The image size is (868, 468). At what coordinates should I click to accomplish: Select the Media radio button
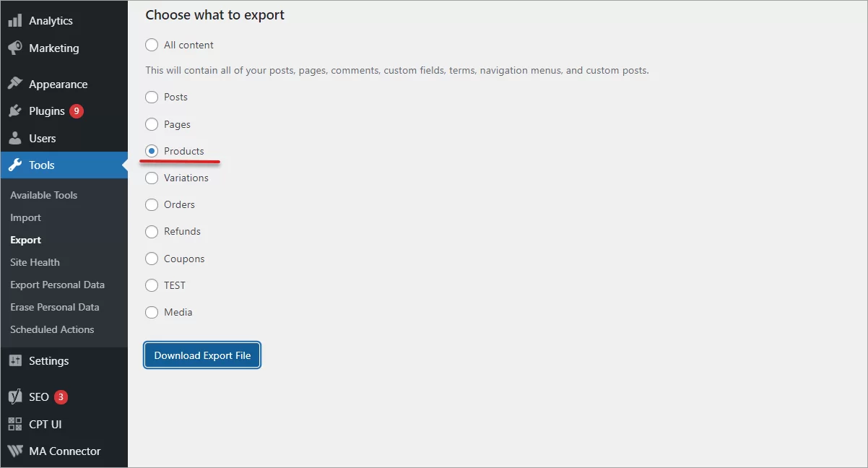pos(152,312)
